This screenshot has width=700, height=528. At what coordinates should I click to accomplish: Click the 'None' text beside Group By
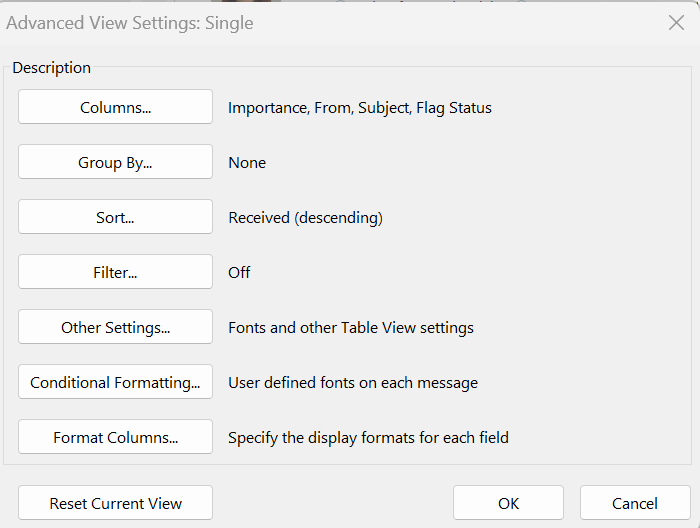pos(247,162)
